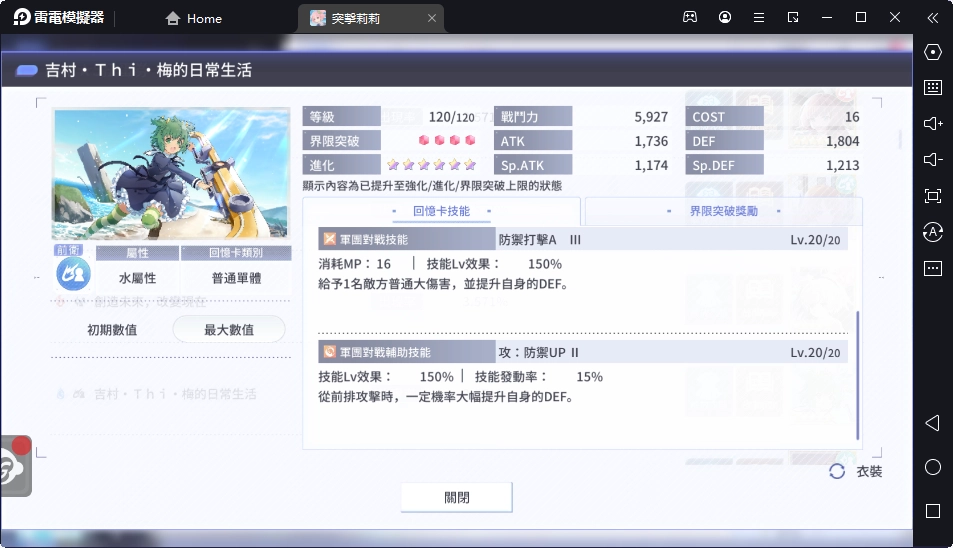Switch to the 界限突破獎勵 tab
The image size is (953, 548).
[723, 211]
